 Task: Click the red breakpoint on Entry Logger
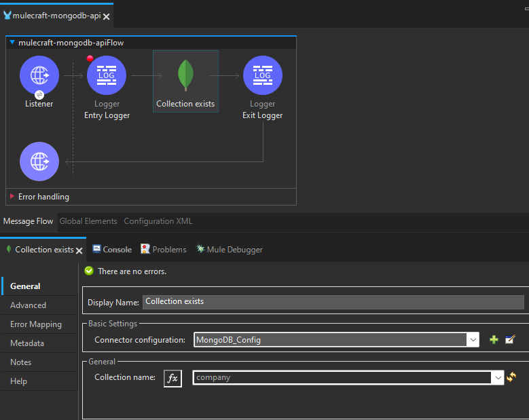point(90,59)
